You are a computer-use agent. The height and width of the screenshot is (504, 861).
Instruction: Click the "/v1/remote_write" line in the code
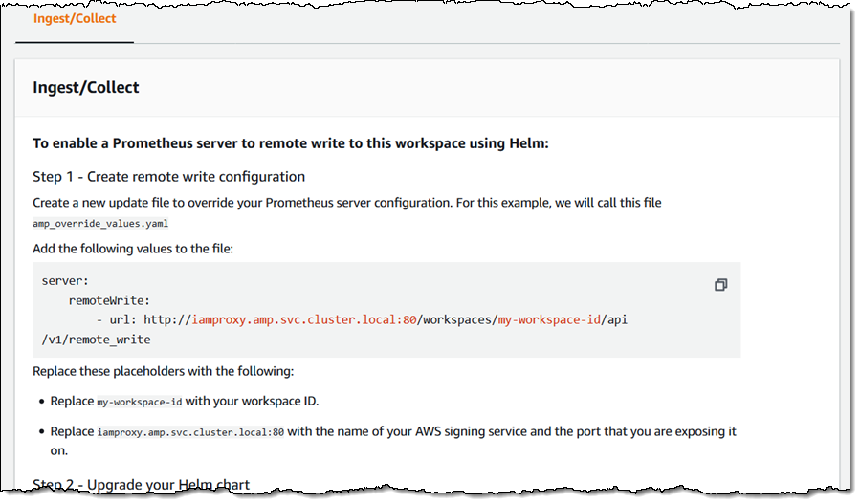[97, 339]
